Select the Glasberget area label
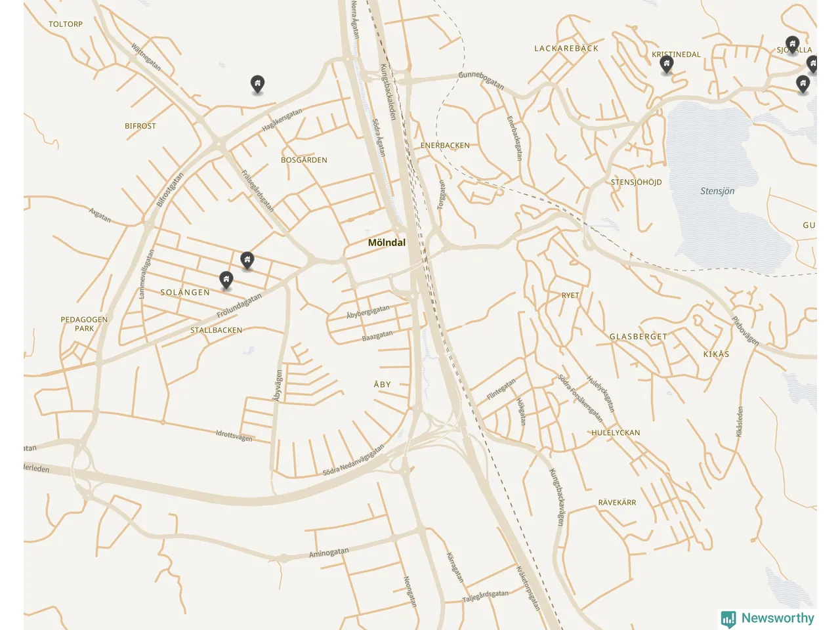Image resolution: width=840 pixels, height=630 pixels. [x=638, y=337]
